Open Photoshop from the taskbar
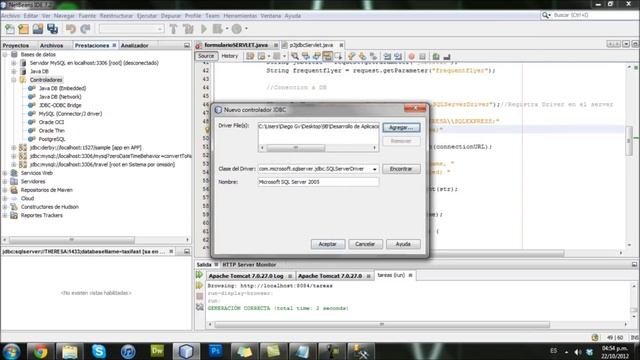Screen dimensions: 640x360 [x=216, y=351]
